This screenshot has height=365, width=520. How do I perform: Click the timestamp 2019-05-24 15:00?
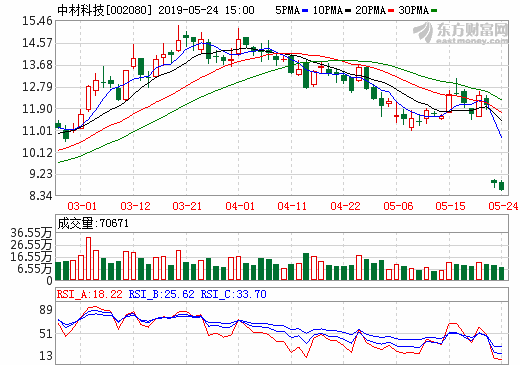pos(206,10)
